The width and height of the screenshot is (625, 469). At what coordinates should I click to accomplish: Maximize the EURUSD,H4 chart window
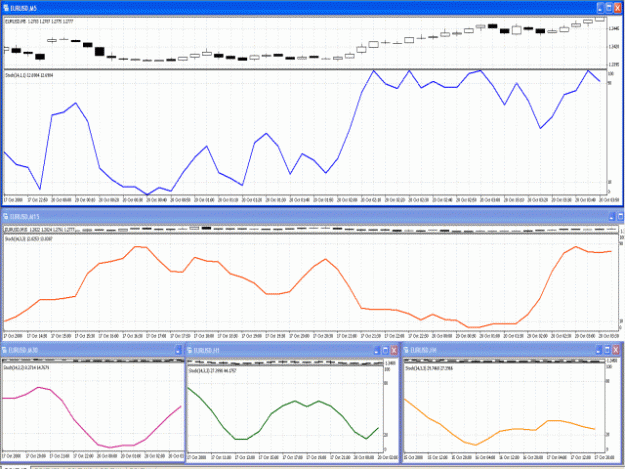(607, 350)
